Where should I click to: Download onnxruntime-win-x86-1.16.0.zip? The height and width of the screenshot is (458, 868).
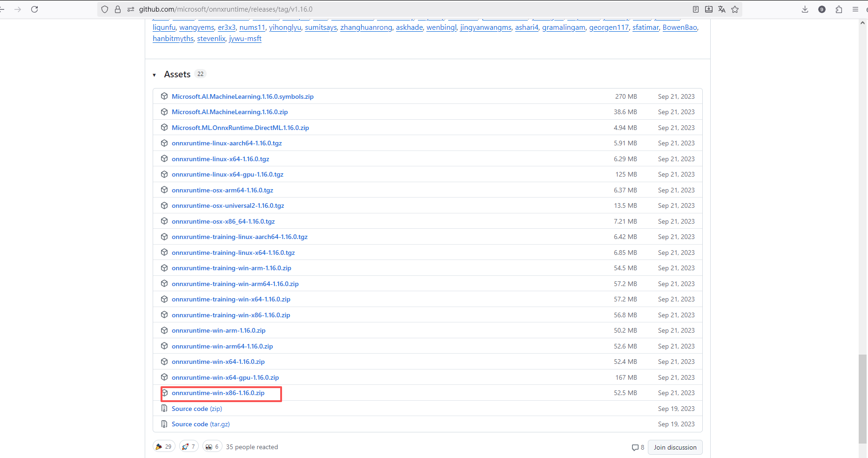pos(218,393)
